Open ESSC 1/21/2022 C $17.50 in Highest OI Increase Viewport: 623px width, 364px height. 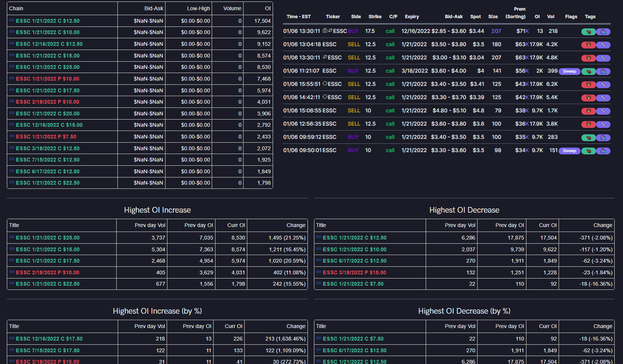(48, 261)
